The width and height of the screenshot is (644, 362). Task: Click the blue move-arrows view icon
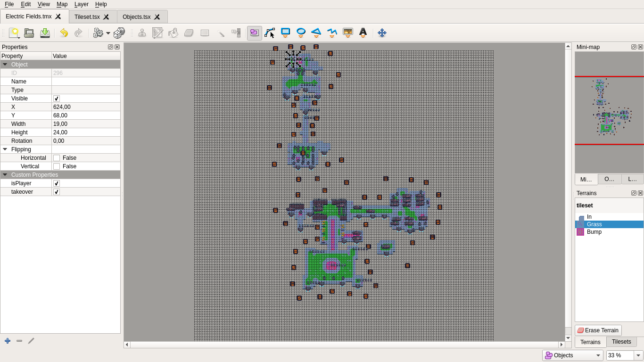pyautogui.click(x=382, y=33)
